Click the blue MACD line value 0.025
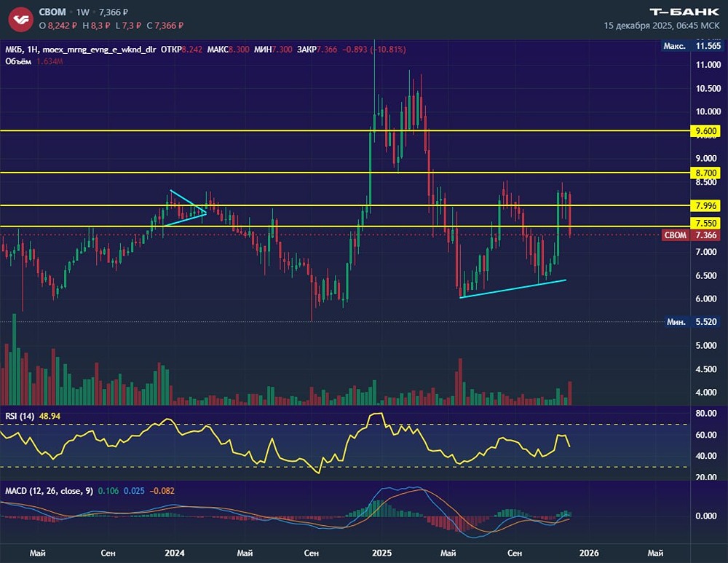Screen dimensions: 728x563 coord(134,491)
